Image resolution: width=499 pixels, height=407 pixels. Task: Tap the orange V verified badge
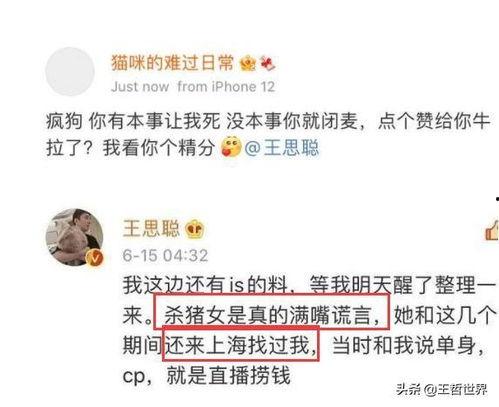95,258
